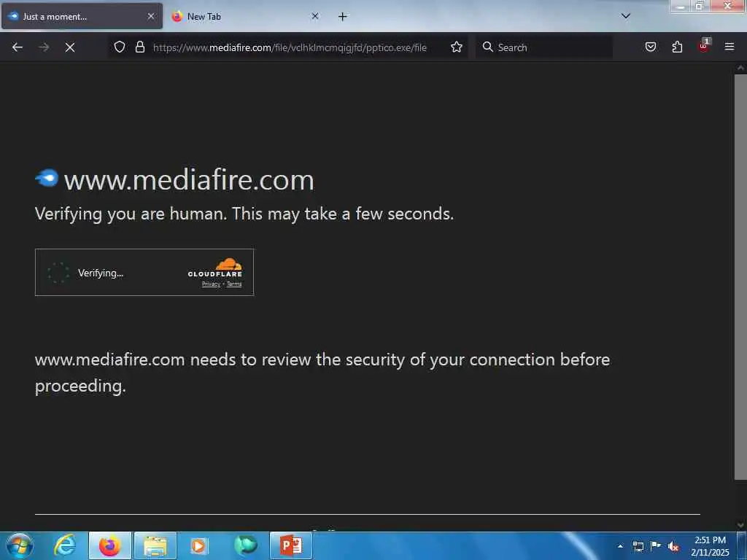
Task: Click the network tray icon
Action: click(638, 546)
